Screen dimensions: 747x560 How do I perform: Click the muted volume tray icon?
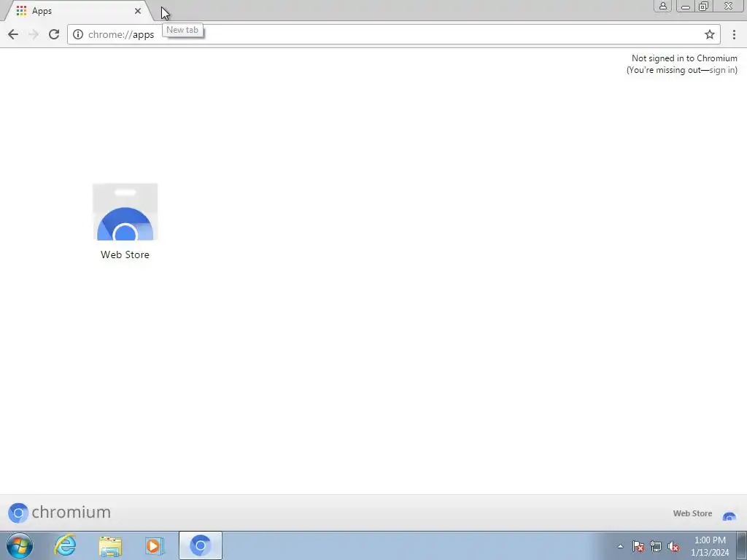[673, 546]
